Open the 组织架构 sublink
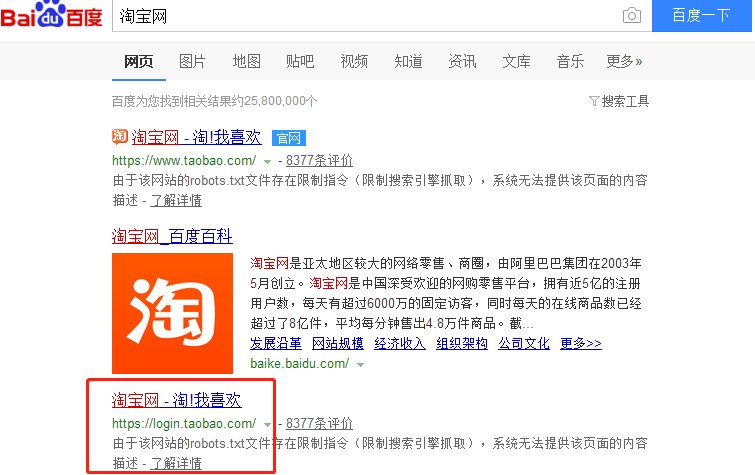 coord(462,343)
